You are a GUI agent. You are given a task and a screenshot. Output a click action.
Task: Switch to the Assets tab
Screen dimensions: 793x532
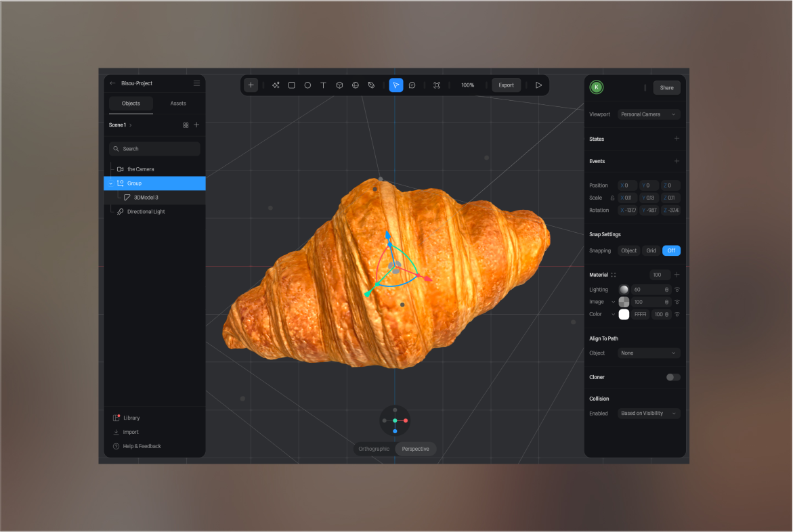tap(178, 104)
